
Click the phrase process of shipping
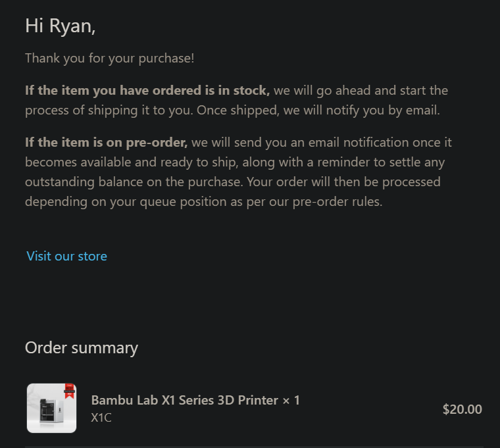point(82,111)
